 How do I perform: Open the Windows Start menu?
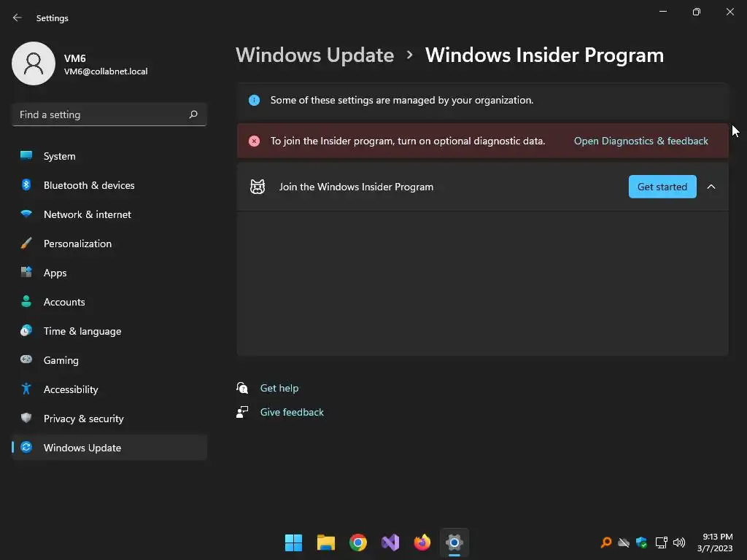point(293,542)
